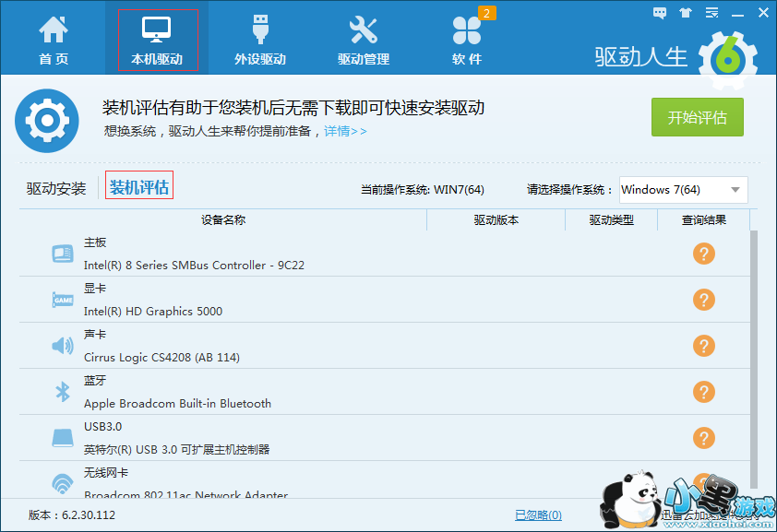Select Intel(R) HD Graphics 5000 text

click(x=153, y=312)
